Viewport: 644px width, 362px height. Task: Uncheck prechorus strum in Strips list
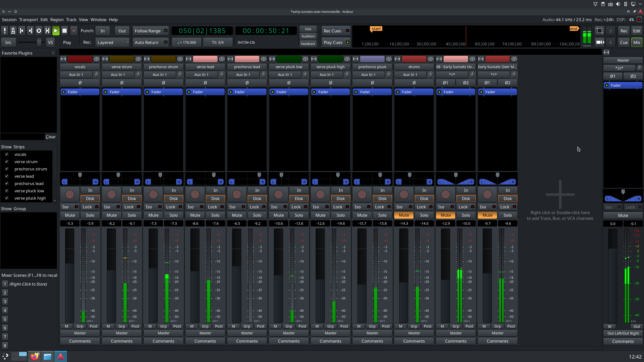point(7,169)
